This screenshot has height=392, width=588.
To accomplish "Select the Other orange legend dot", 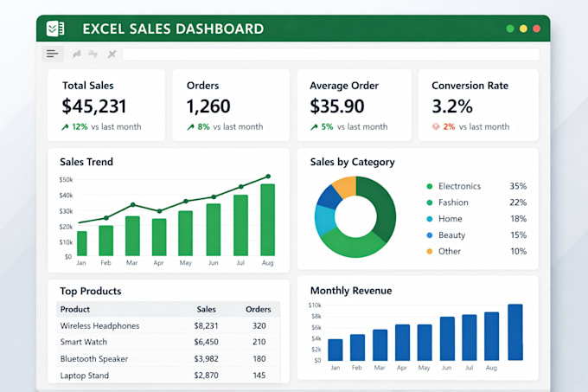I will tap(430, 251).
